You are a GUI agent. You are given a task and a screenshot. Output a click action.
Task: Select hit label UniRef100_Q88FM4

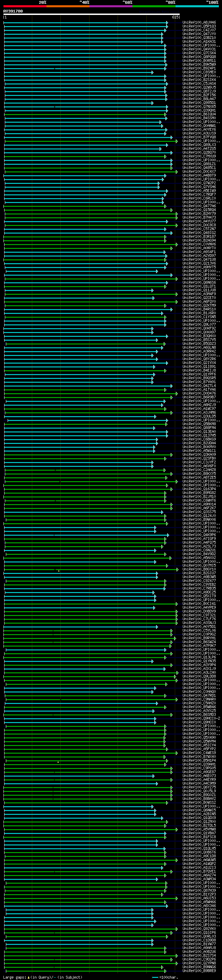(199, 428)
